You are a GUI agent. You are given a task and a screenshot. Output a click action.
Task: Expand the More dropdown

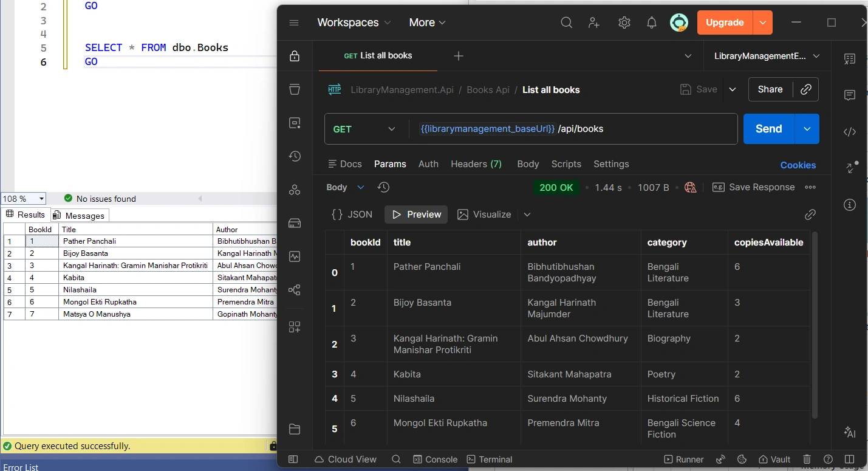tap(428, 22)
